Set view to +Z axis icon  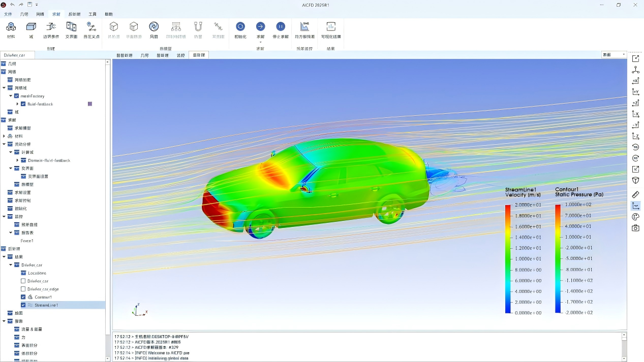click(x=635, y=103)
